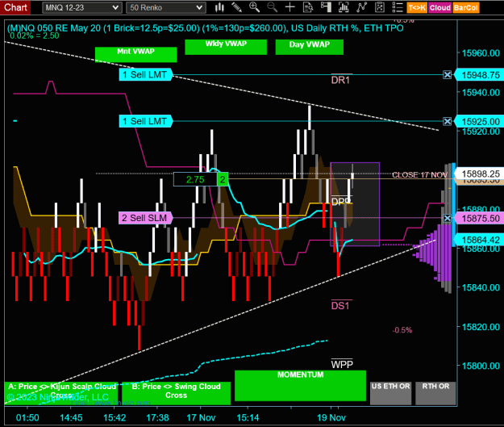The height and width of the screenshot is (427, 504).
Task: Cancel the 15875.50 sell stop order
Action: 447,218
